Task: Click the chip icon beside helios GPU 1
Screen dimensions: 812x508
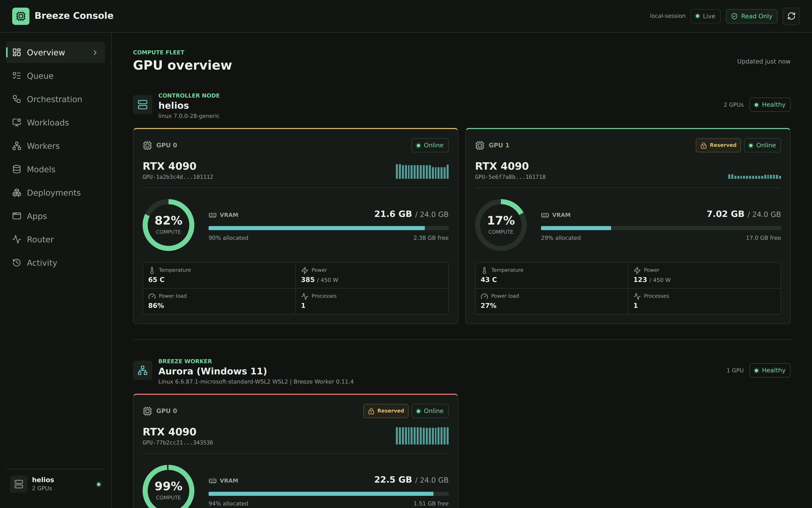Action: tap(480, 145)
